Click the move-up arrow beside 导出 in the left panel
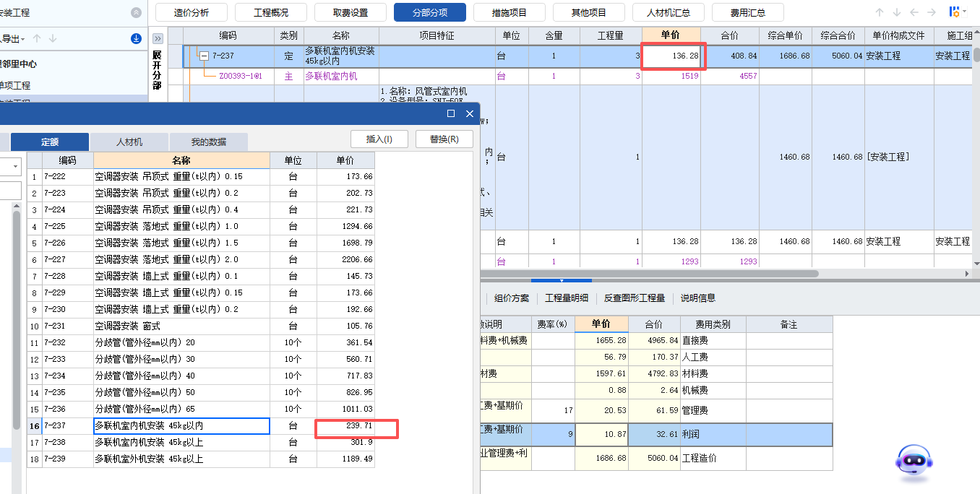 click(37, 38)
